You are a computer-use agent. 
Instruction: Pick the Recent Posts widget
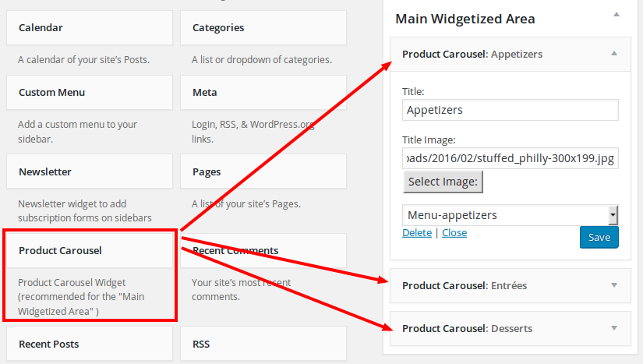(x=89, y=344)
